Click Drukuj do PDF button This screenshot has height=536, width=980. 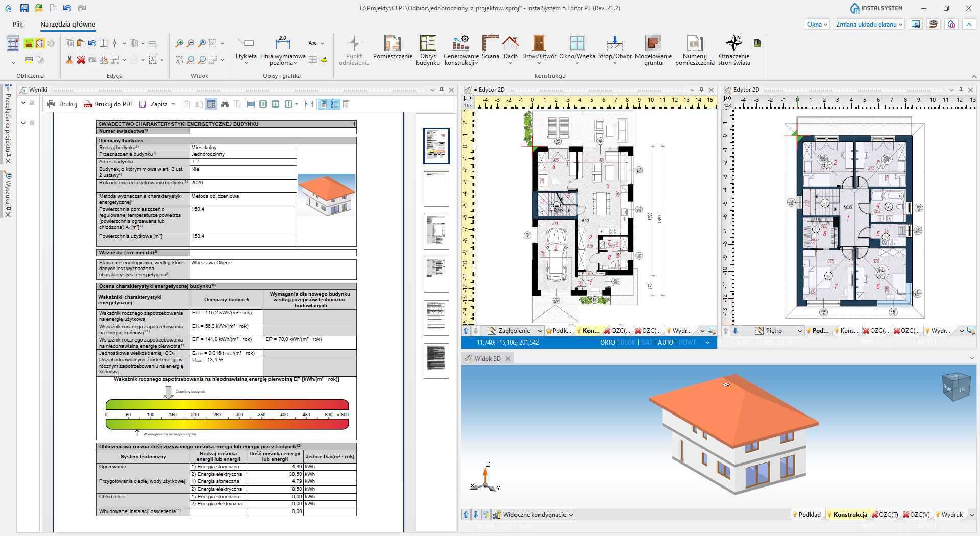pos(108,104)
